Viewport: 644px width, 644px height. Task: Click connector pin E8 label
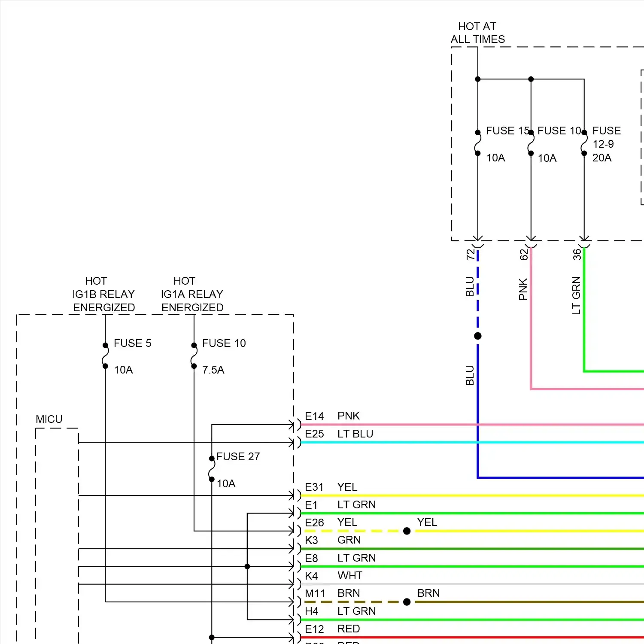tap(311, 558)
